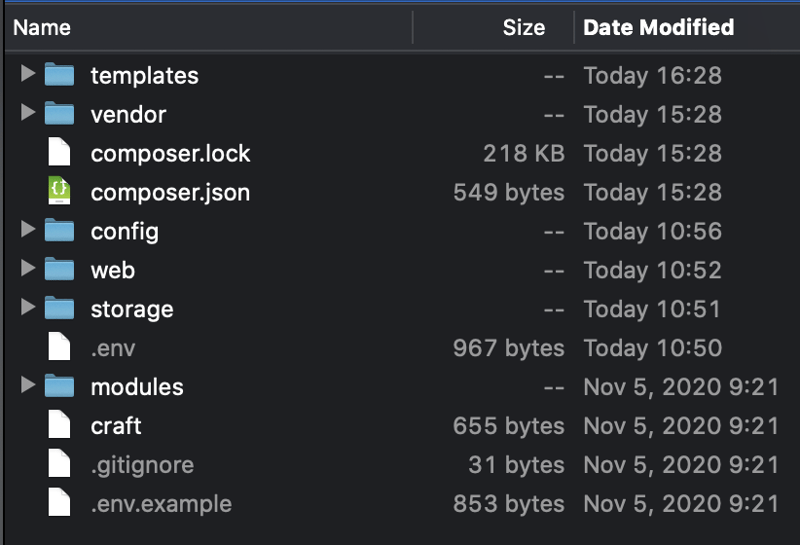Click the craft file icon

(x=60, y=426)
